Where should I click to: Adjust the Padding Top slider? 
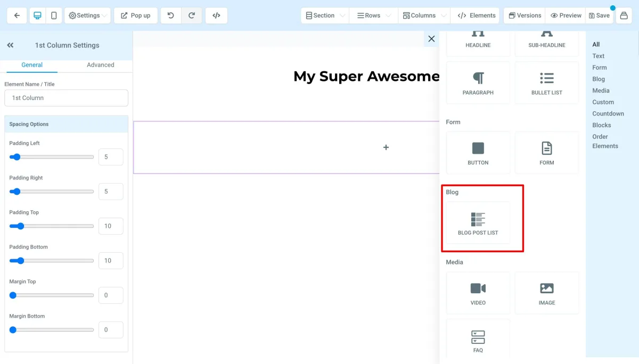pos(52,226)
